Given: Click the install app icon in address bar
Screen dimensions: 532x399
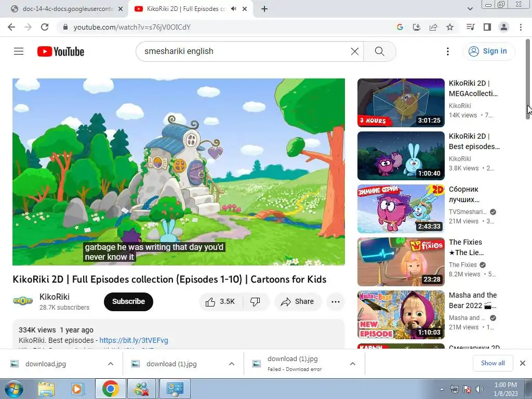Looking at the screenshot, I should click(417, 27).
